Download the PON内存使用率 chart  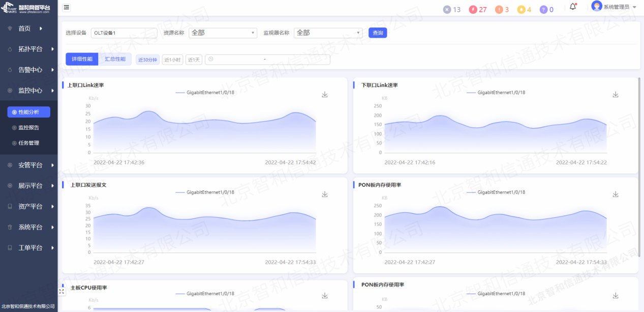616,296
